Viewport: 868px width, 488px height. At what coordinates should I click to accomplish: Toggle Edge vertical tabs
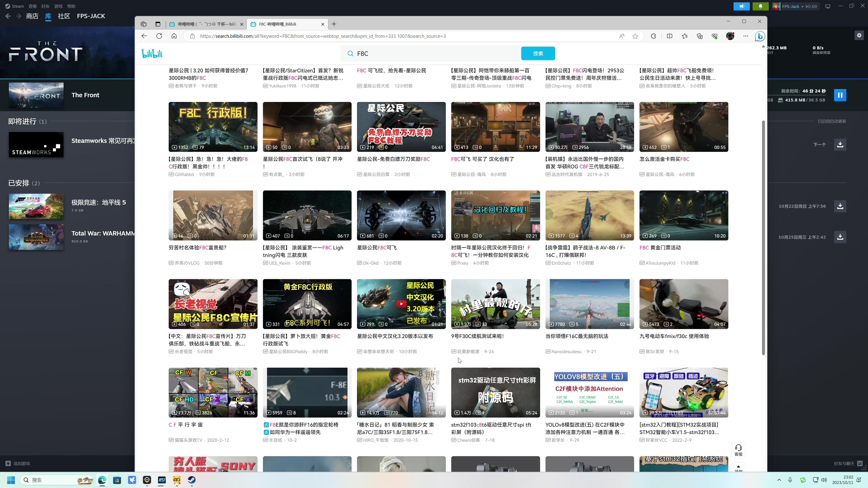click(158, 24)
